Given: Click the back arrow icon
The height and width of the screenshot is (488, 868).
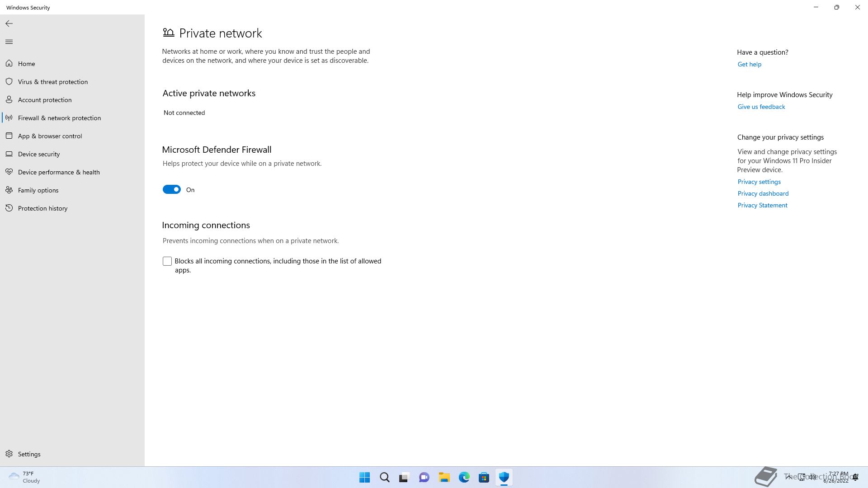Looking at the screenshot, I should coord(9,23).
